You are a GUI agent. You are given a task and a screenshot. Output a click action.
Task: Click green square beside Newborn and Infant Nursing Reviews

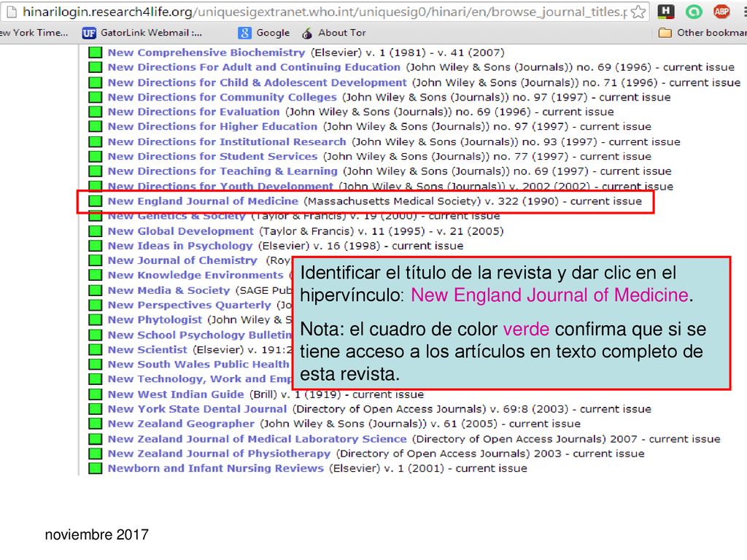pos(96,469)
